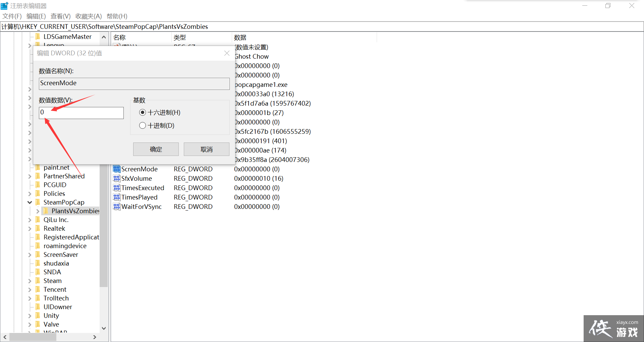Click the PlantsVsZombies folder icon
The width and height of the screenshot is (644, 342).
tap(46, 211)
